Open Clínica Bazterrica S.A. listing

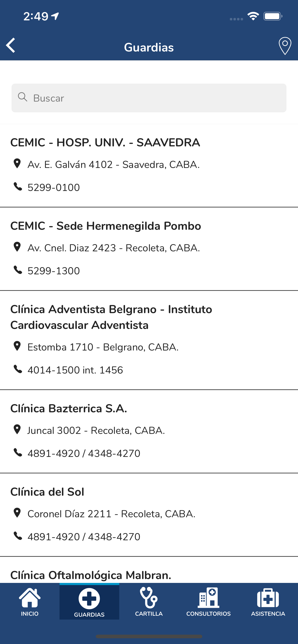click(149, 431)
